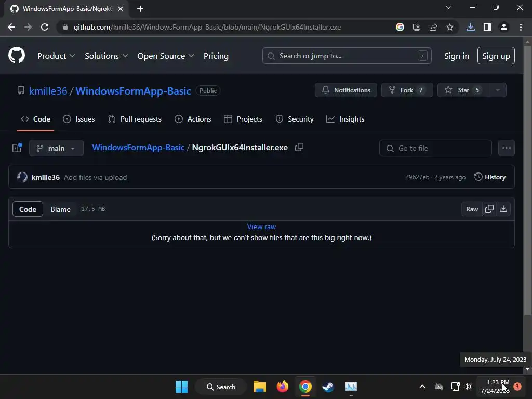The width and height of the screenshot is (532, 399).
Task: Open the tab search chevron in title bar
Action: click(x=448, y=7)
